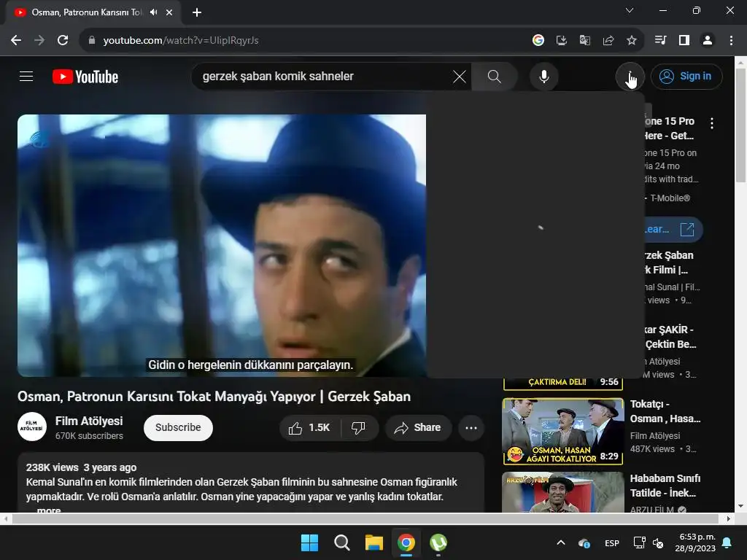Open the taskbar clock and date

pos(695,542)
